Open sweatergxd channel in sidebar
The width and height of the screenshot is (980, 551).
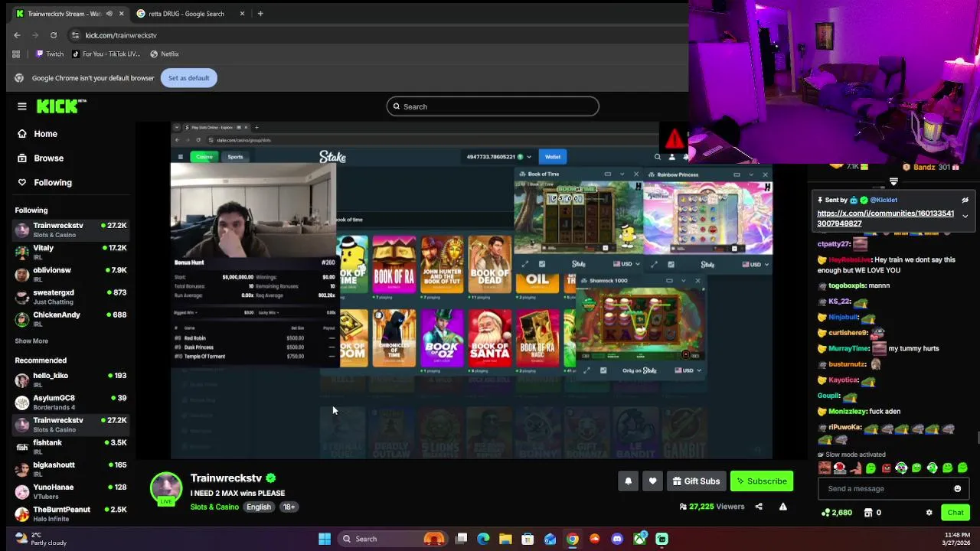tap(70, 296)
